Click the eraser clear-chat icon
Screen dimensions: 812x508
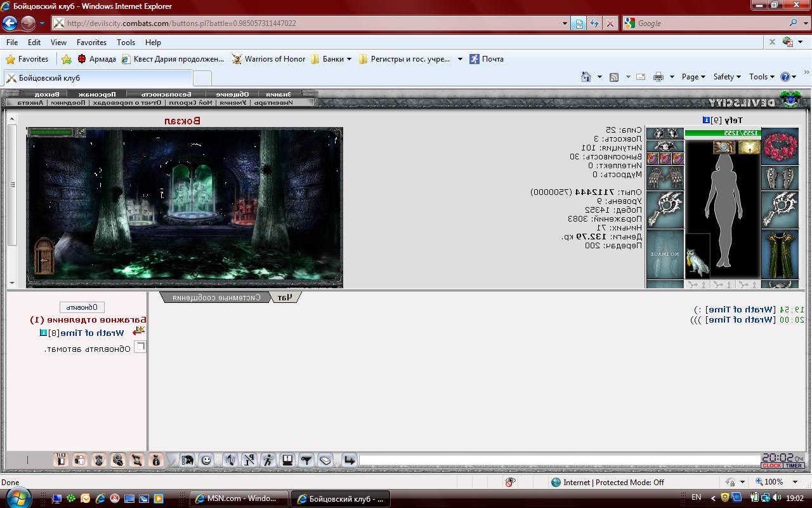325,460
